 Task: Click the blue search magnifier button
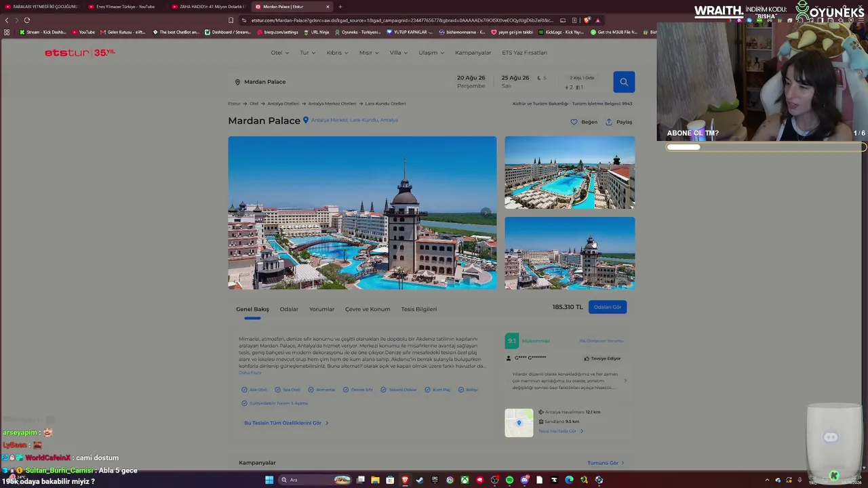[x=624, y=82]
